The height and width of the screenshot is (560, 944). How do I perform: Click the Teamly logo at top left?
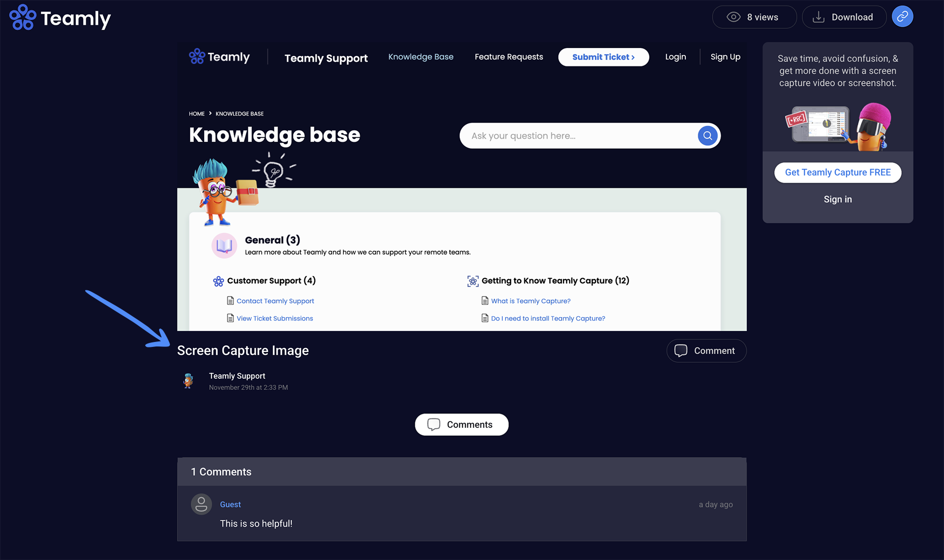pyautogui.click(x=60, y=18)
